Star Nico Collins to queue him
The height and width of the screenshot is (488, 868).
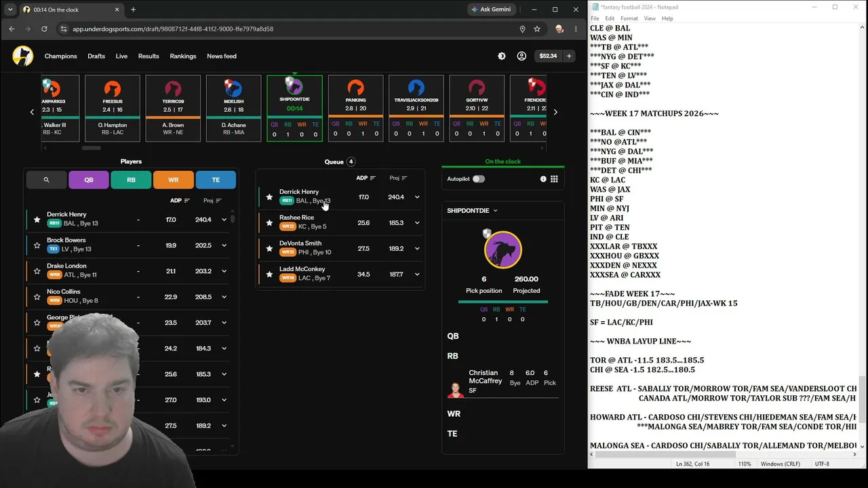(37, 296)
